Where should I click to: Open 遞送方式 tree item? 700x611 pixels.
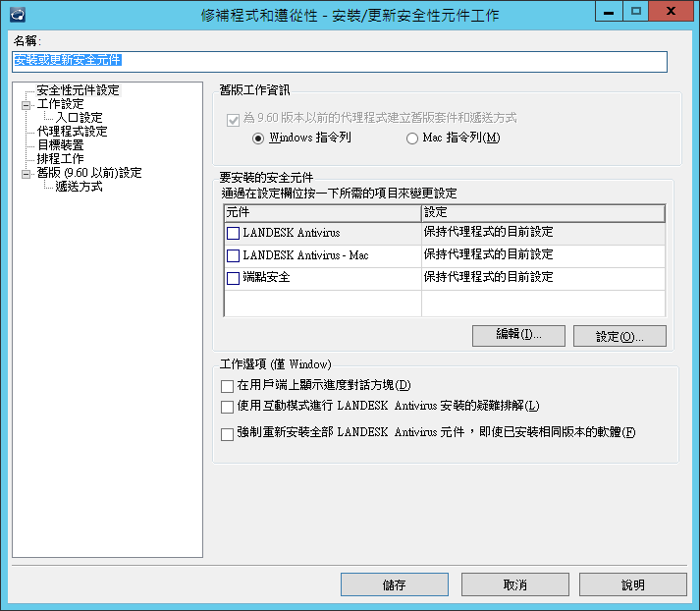tap(79, 187)
